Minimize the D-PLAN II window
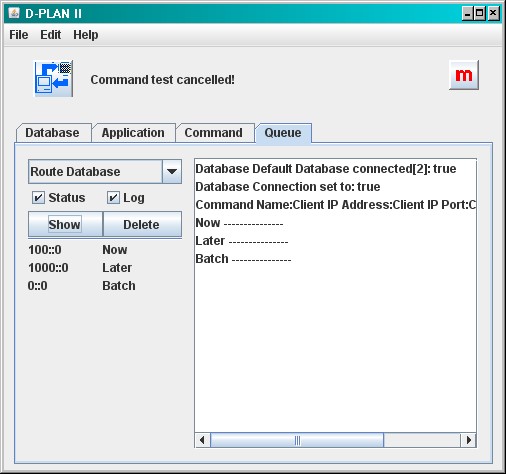 coord(467,14)
